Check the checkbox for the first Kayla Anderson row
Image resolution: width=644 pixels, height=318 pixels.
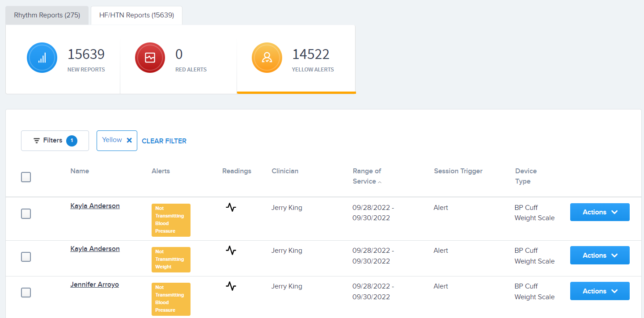coord(25,213)
